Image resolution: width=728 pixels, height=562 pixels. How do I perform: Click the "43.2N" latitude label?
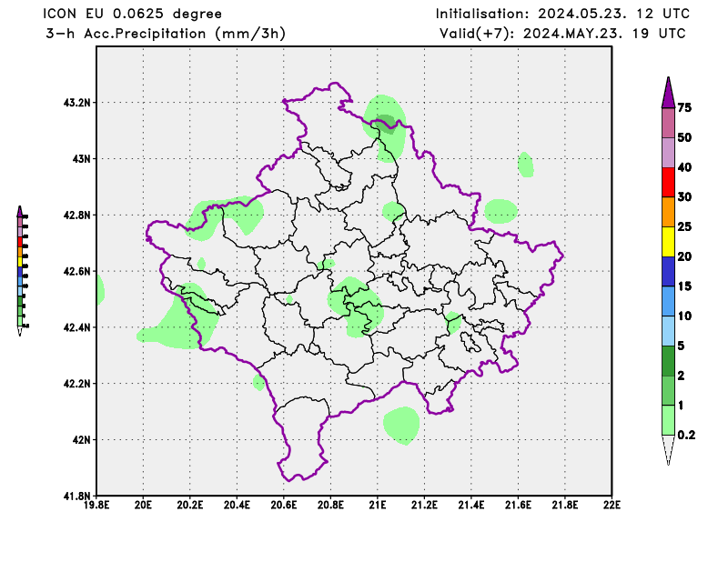(x=77, y=102)
